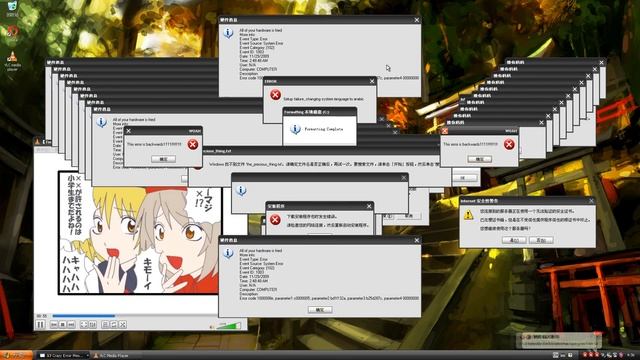Skip to next track in VLC
This screenshot has width=640, height=360.
point(71,325)
